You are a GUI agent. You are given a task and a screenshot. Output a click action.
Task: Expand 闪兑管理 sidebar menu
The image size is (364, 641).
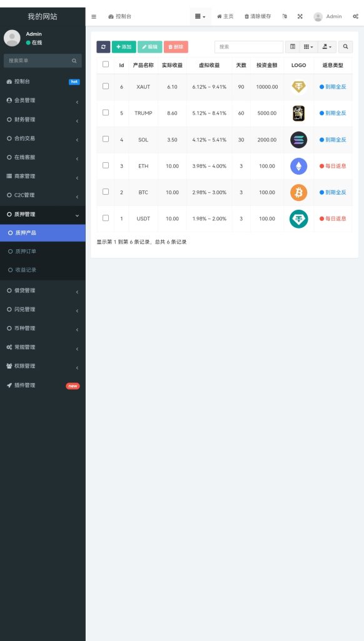click(x=43, y=309)
